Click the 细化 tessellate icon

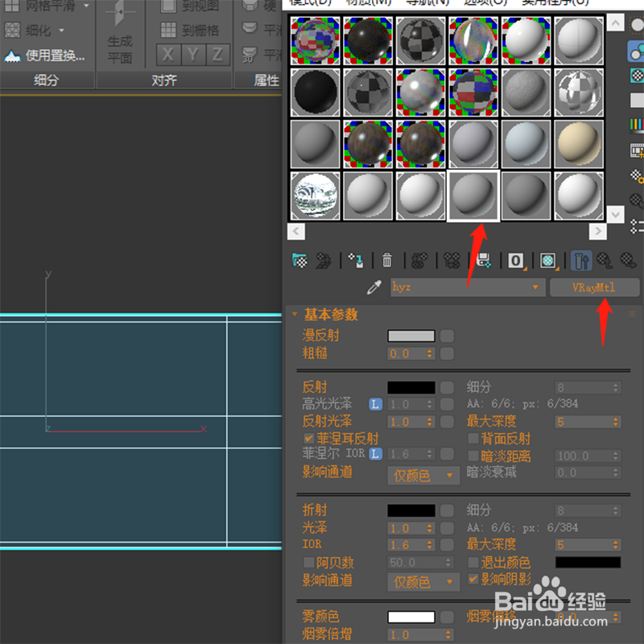point(12,30)
